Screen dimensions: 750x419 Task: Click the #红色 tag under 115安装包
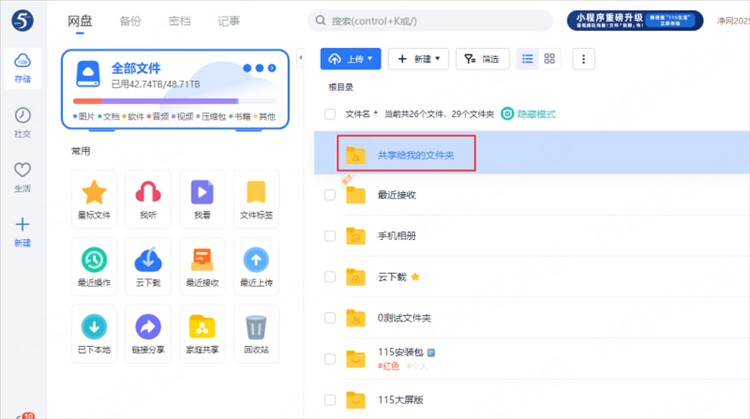pyautogui.click(x=388, y=366)
